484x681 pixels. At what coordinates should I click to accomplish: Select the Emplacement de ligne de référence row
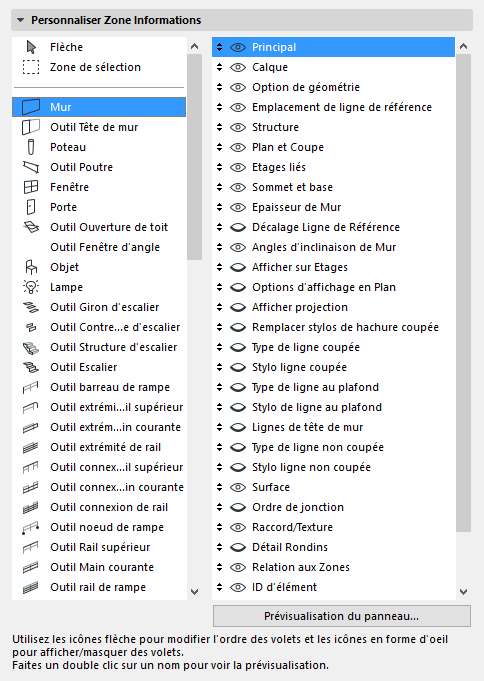(x=333, y=107)
